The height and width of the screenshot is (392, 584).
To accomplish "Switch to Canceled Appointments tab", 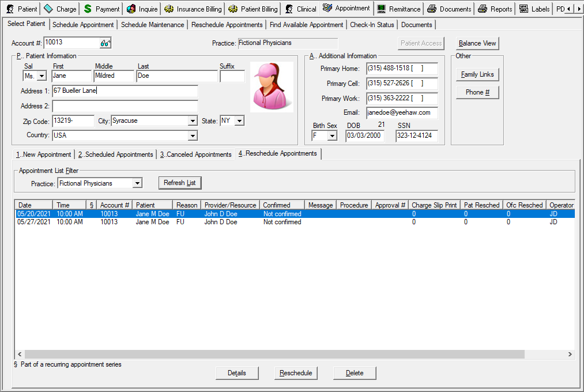I will click(195, 154).
